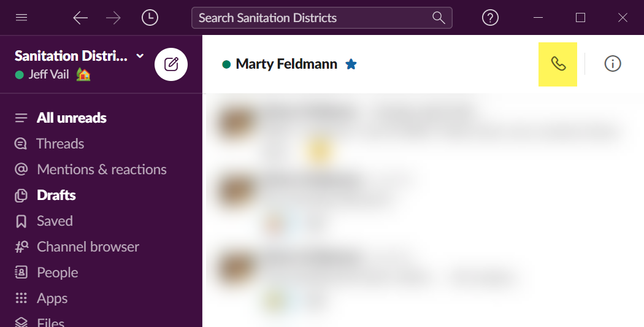Open the hamburger menu
Image resolution: width=644 pixels, height=327 pixels.
click(x=21, y=18)
